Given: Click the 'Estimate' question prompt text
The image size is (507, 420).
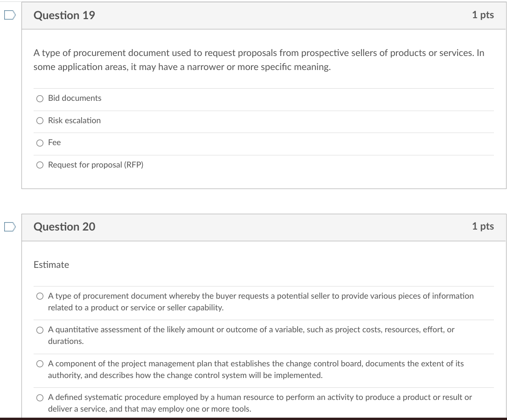Looking at the screenshot, I should coord(51,265).
